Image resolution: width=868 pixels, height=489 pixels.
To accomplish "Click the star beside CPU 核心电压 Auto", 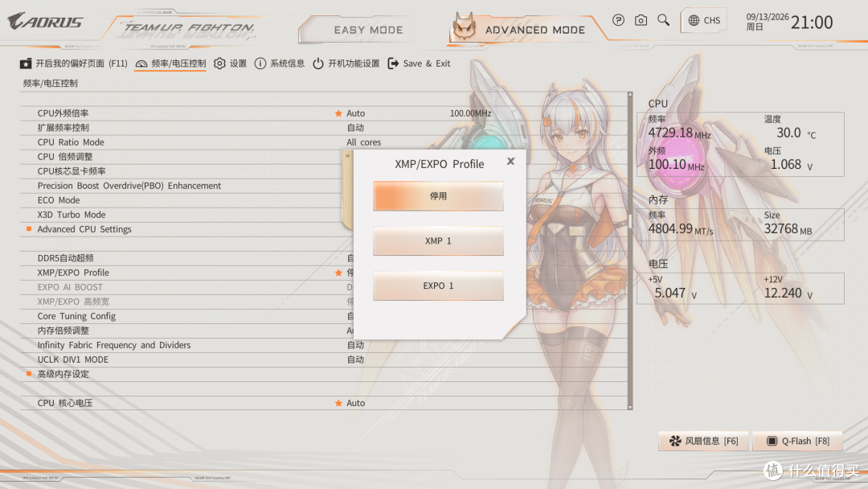I will click(x=338, y=403).
